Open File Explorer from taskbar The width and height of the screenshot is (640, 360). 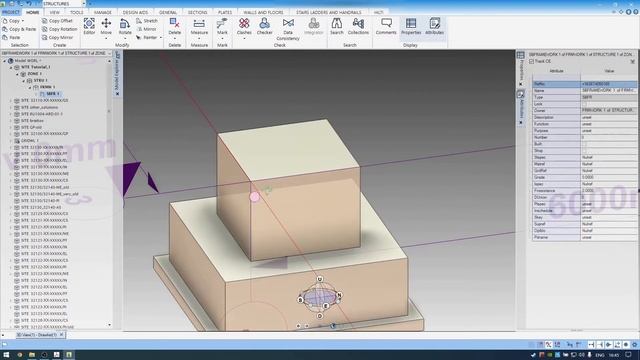(31, 355)
